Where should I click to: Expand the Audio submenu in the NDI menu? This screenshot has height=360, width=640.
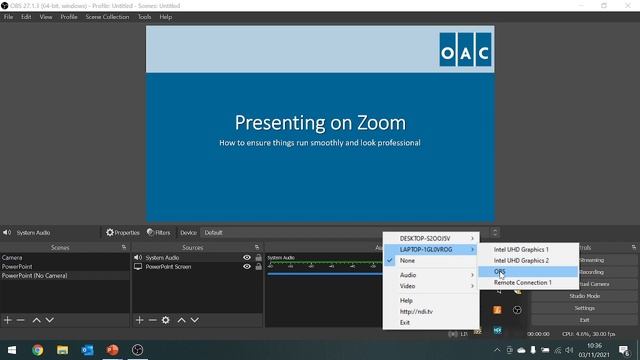431,275
